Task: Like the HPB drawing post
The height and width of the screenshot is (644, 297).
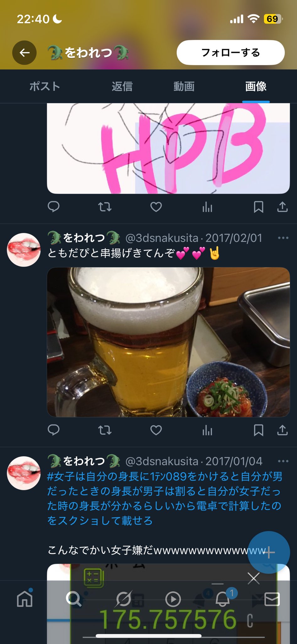Action: pyautogui.click(x=156, y=207)
